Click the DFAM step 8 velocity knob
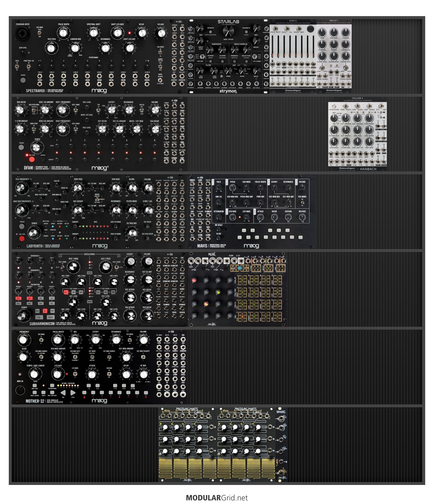The height and width of the screenshot is (504, 434). coord(155,159)
